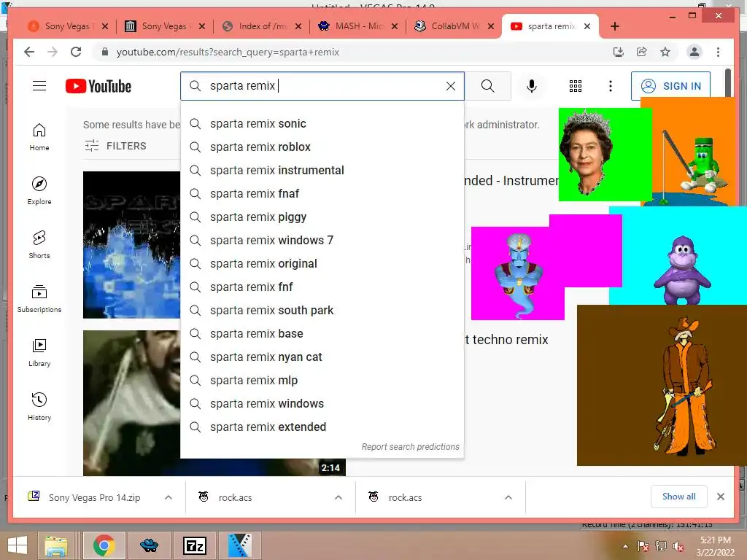The image size is (747, 560).
Task: Click the SIGN IN button
Action: [x=670, y=86]
